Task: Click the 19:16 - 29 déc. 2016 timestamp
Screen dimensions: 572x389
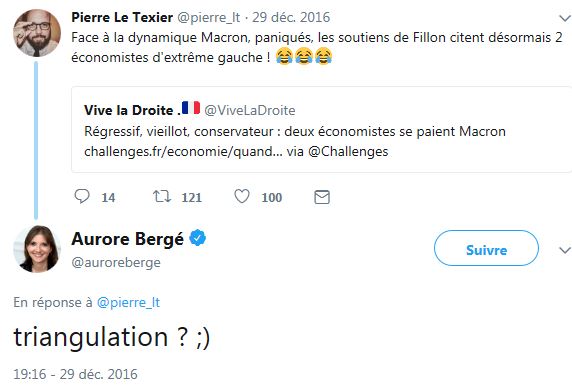Action: tap(76, 374)
